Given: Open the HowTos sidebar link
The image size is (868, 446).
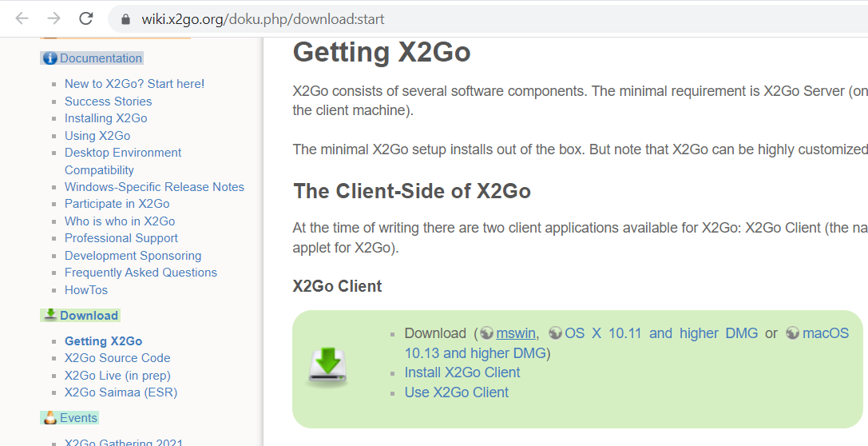Looking at the screenshot, I should pos(86,290).
